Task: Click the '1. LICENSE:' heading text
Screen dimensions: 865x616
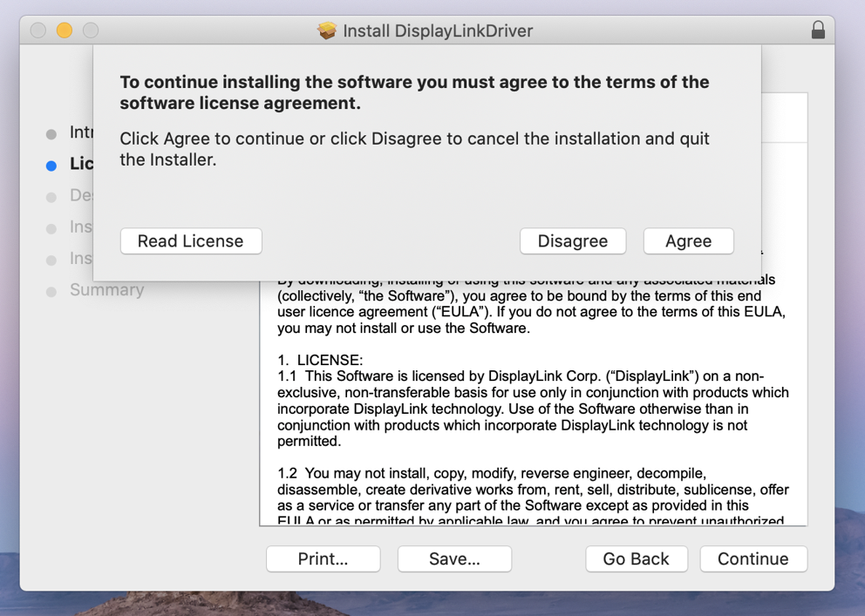Action: coord(320,361)
